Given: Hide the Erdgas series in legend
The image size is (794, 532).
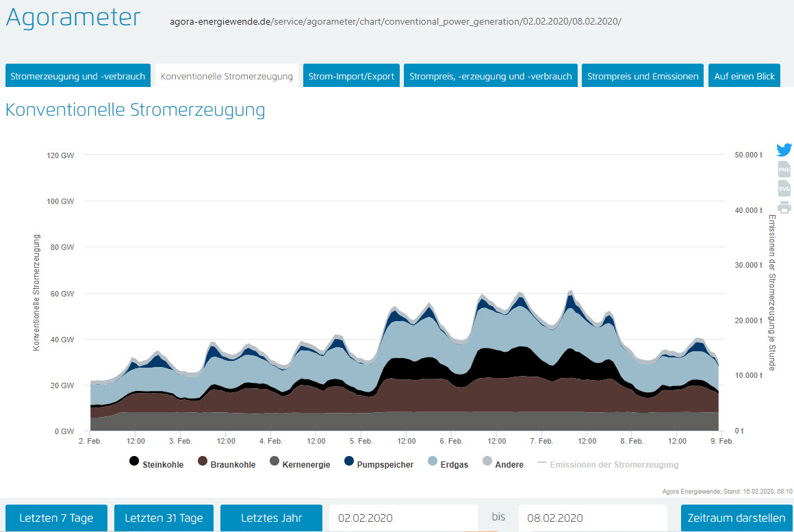Looking at the screenshot, I should click(448, 464).
